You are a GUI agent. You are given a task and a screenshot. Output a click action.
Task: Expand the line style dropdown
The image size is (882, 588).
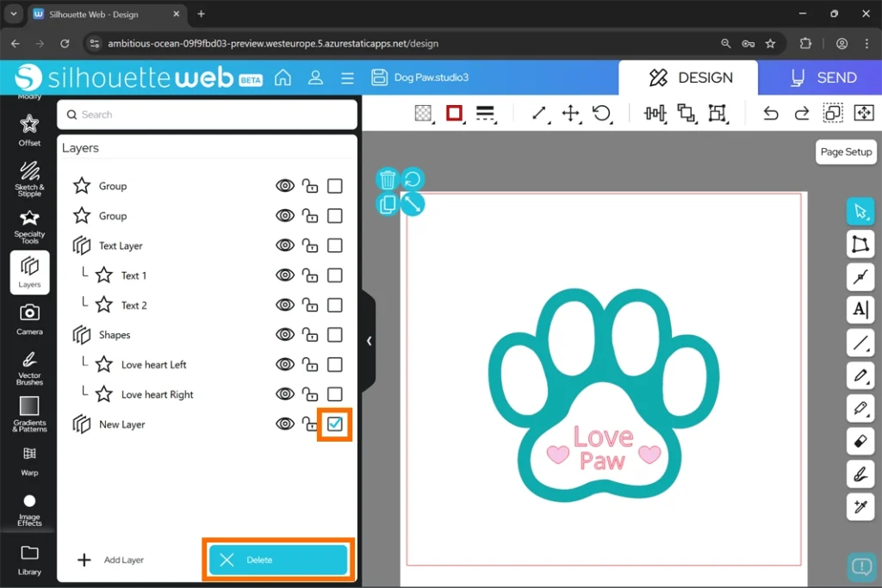[x=485, y=114]
